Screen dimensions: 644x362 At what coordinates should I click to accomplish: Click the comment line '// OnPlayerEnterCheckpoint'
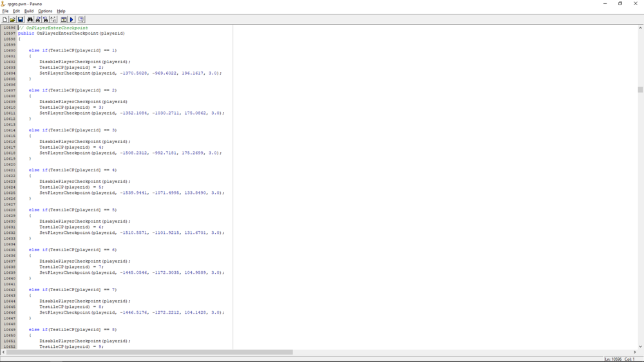coord(53,28)
